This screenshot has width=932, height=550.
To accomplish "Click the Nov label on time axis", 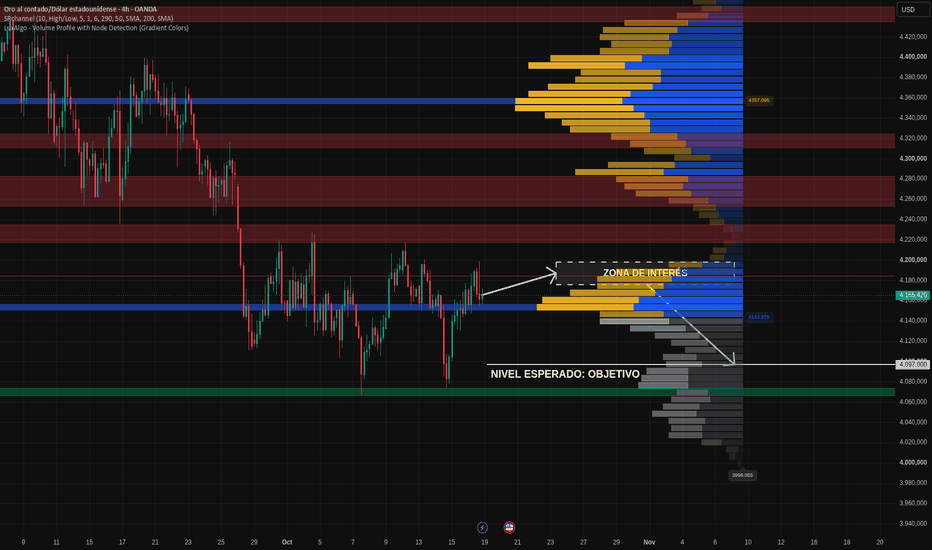I will click(649, 542).
